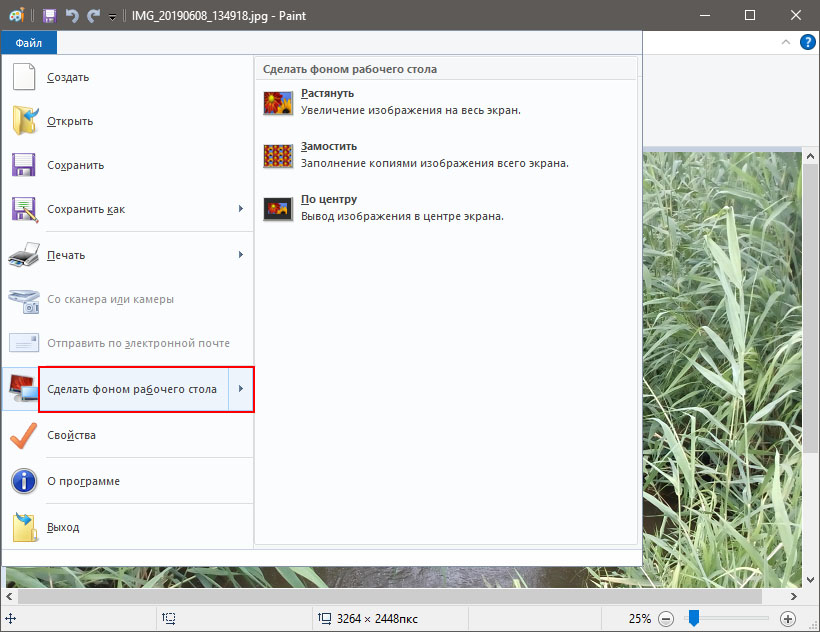The image size is (820, 632).
Task: Choose Создать menu entry
Action: point(128,77)
